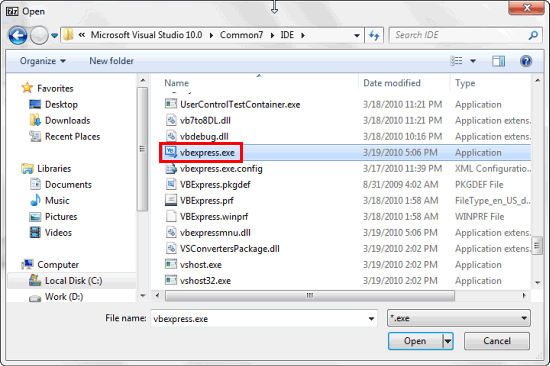Open the Open button split arrow

click(x=448, y=341)
